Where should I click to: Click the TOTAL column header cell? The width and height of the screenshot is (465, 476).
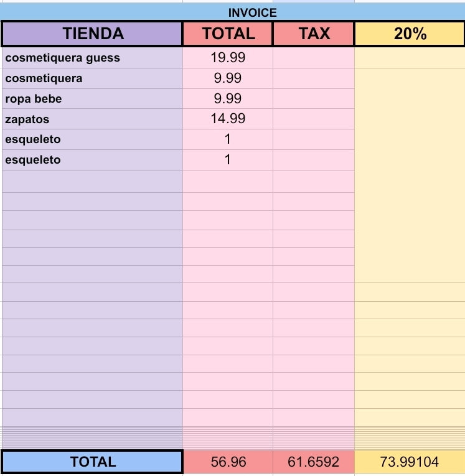(228, 34)
